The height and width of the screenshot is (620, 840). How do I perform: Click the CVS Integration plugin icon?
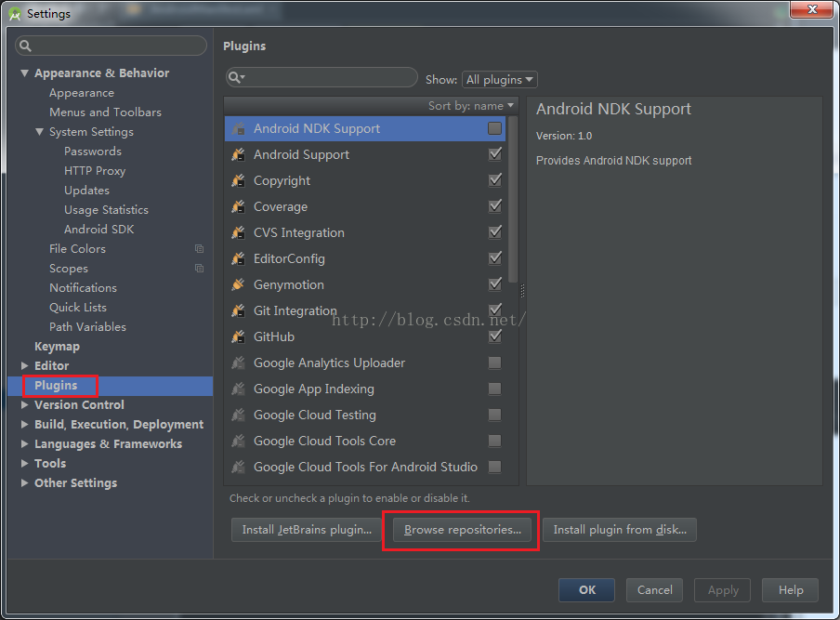click(x=239, y=232)
